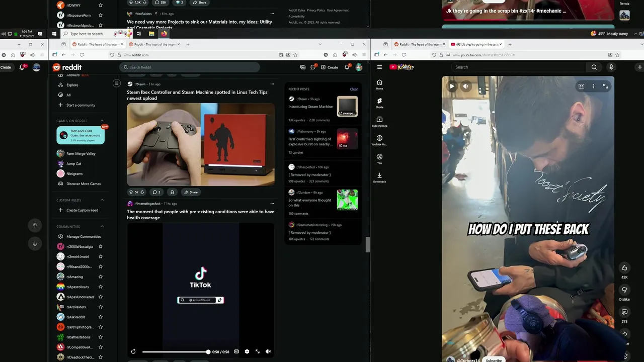Like the YouTube Short

pyautogui.click(x=624, y=267)
